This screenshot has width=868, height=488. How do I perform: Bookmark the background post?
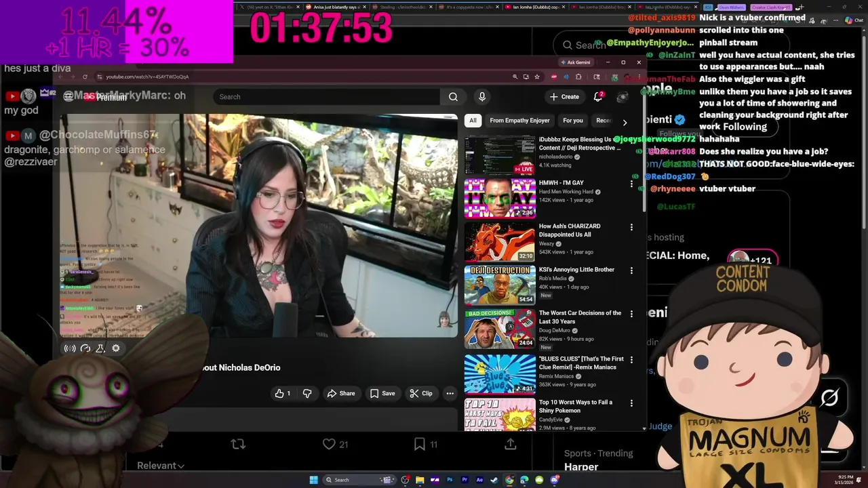pyautogui.click(x=420, y=444)
